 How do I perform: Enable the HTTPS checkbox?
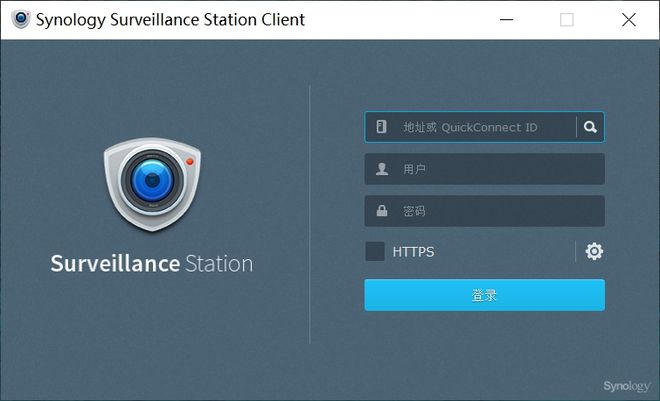[x=375, y=252]
